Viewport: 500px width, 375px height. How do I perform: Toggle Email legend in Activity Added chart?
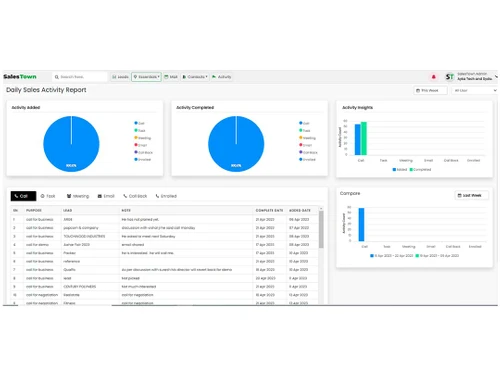(140, 145)
